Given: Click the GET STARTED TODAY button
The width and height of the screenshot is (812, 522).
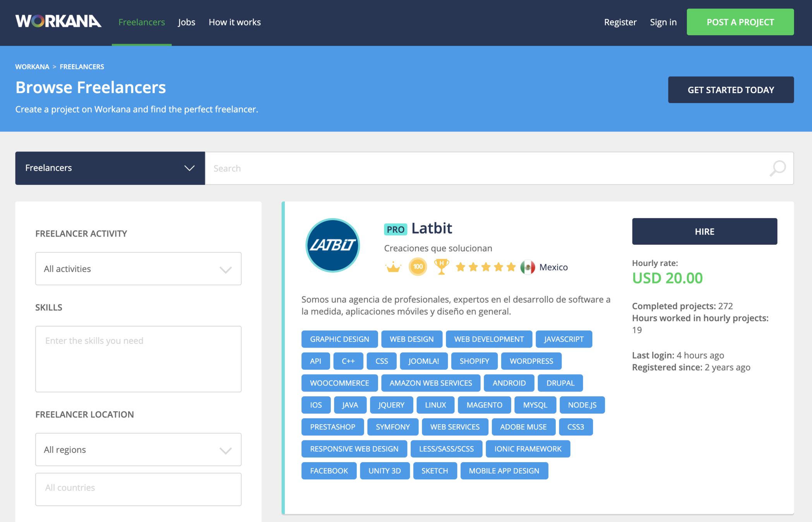Looking at the screenshot, I should [x=730, y=90].
